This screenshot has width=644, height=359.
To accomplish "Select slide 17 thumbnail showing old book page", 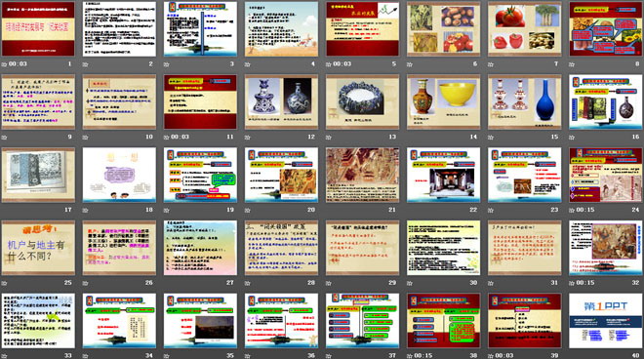I will [38, 175].
